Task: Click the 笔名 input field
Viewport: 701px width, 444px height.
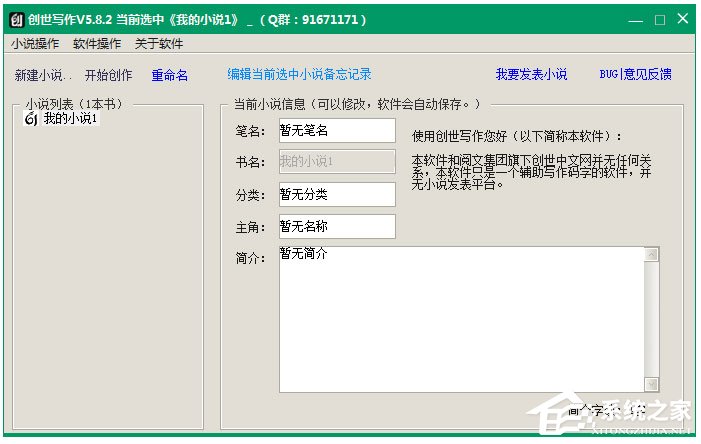Action: click(x=337, y=131)
